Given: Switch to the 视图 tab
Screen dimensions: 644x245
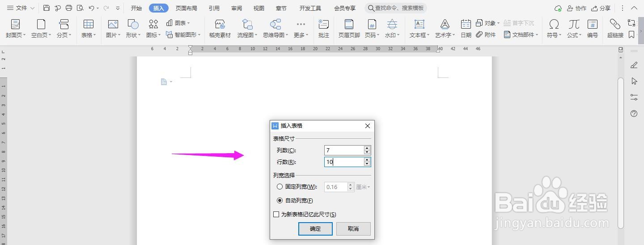Looking at the screenshot, I should pyautogui.click(x=258, y=8).
